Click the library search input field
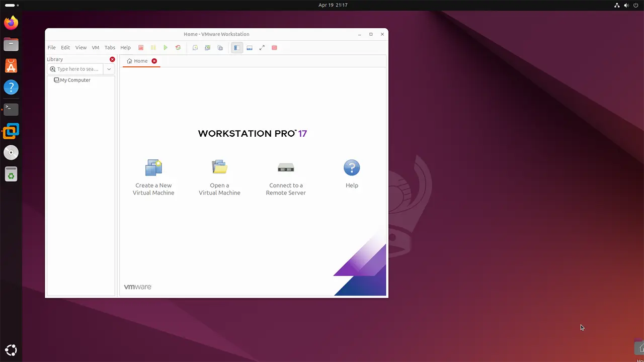This screenshot has width=644, height=362. [x=75, y=69]
